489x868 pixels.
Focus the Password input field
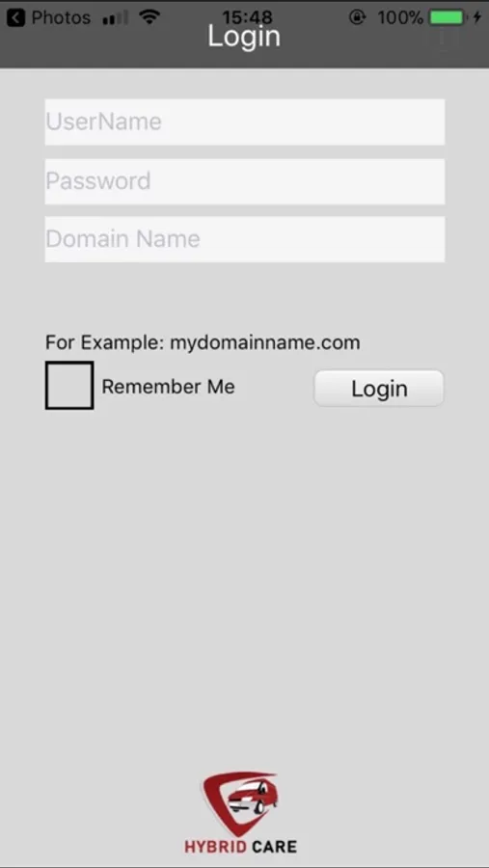tap(244, 181)
